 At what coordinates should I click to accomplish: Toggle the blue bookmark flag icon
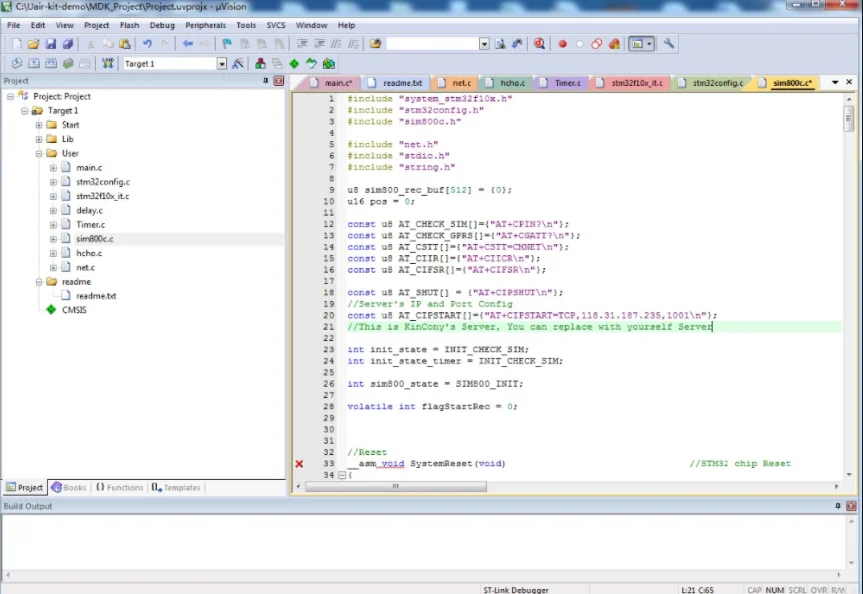pos(228,44)
